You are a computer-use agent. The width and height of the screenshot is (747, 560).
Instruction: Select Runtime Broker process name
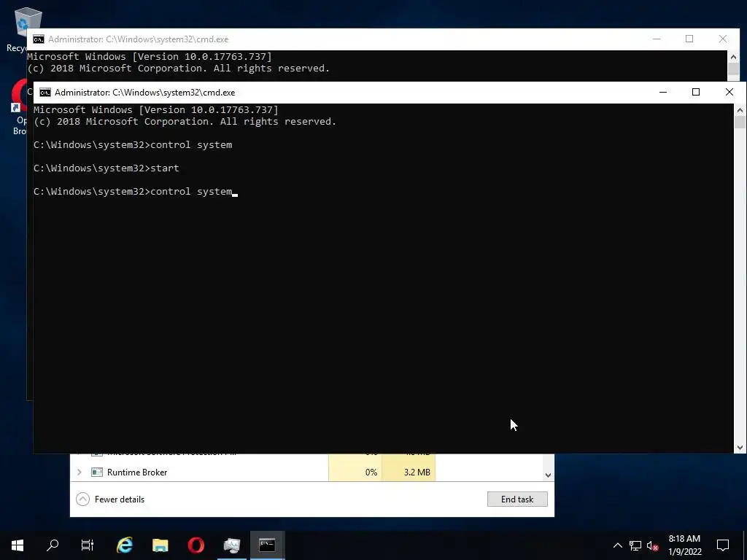pyautogui.click(x=137, y=472)
